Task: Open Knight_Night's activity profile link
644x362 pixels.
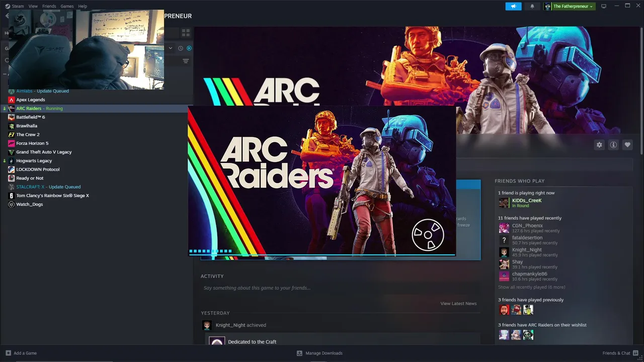Action: coord(230,325)
